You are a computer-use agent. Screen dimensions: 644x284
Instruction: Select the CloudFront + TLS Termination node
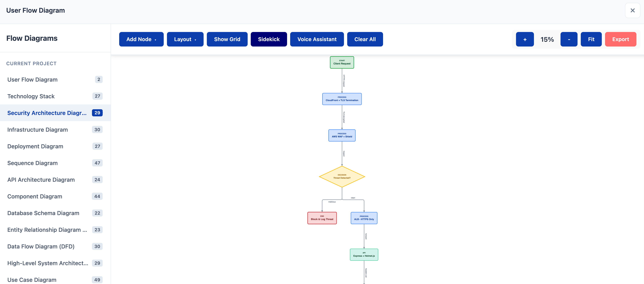tap(342, 99)
